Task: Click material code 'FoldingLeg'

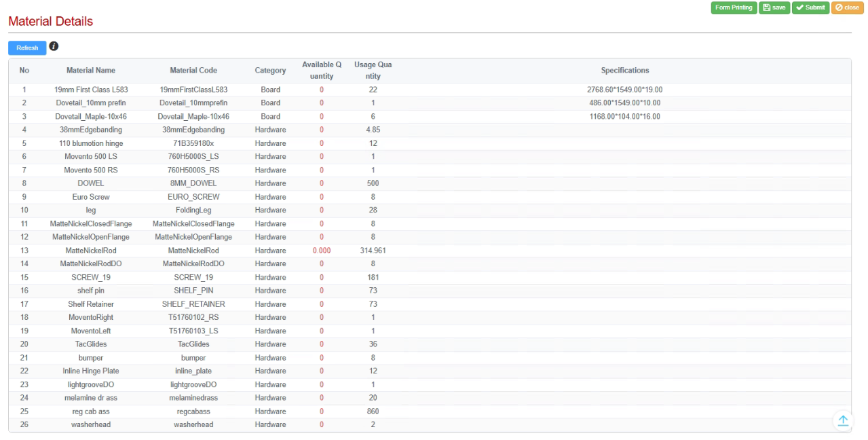Action: pyautogui.click(x=193, y=210)
